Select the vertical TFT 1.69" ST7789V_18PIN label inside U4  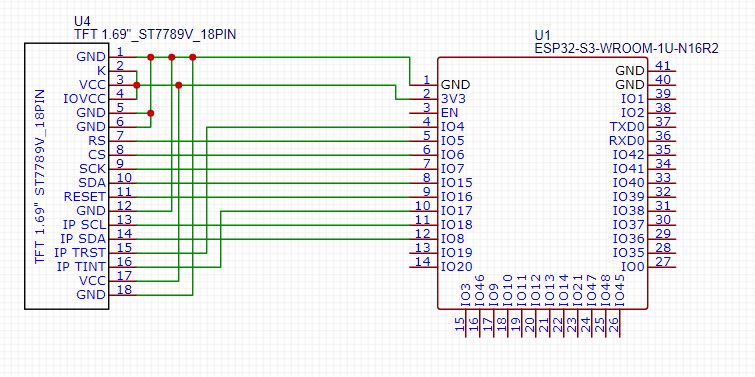(40, 176)
